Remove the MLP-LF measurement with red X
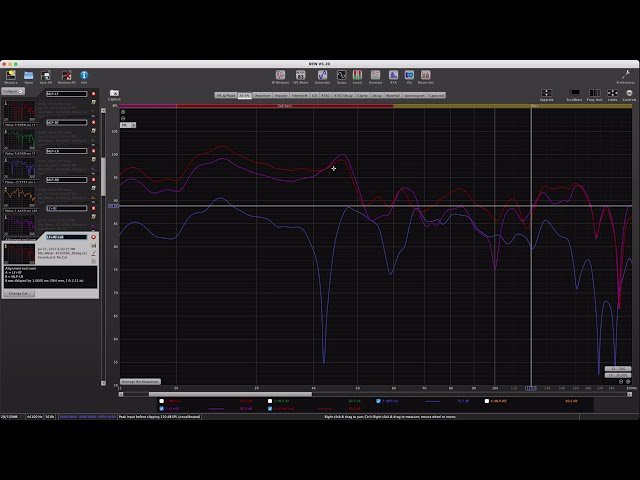The width and height of the screenshot is (640, 480). (93, 94)
